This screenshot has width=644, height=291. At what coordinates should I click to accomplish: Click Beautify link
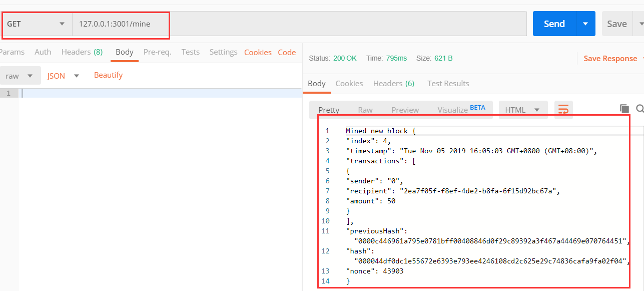(108, 75)
